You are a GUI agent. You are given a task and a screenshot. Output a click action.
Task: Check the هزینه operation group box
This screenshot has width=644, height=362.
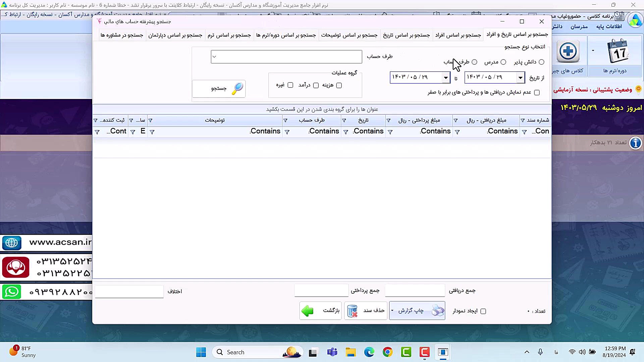pyautogui.click(x=339, y=85)
